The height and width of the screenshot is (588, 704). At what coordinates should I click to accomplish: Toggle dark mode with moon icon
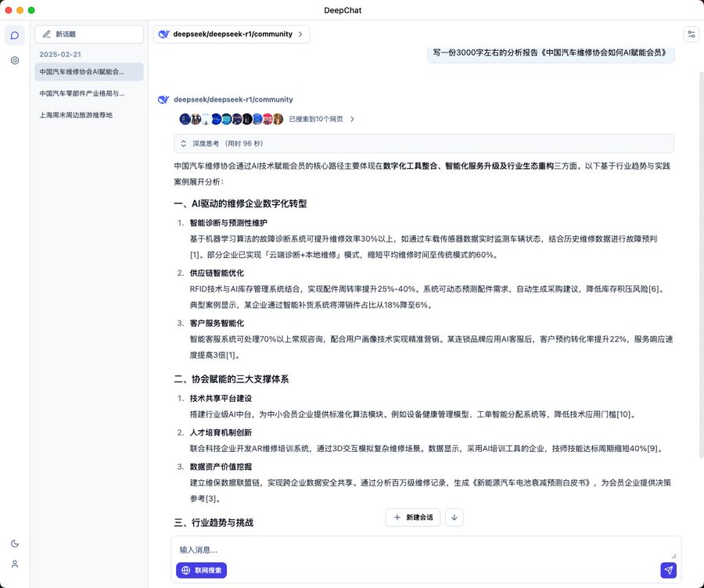point(15,543)
